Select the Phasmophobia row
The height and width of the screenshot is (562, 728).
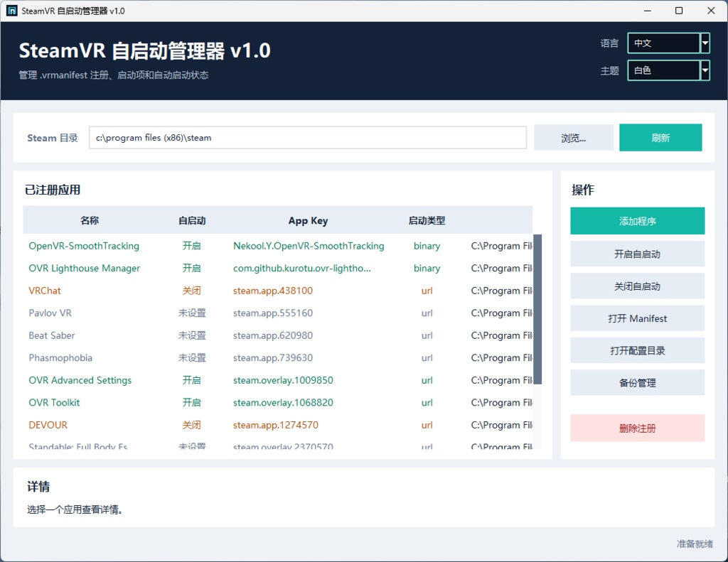(278, 358)
